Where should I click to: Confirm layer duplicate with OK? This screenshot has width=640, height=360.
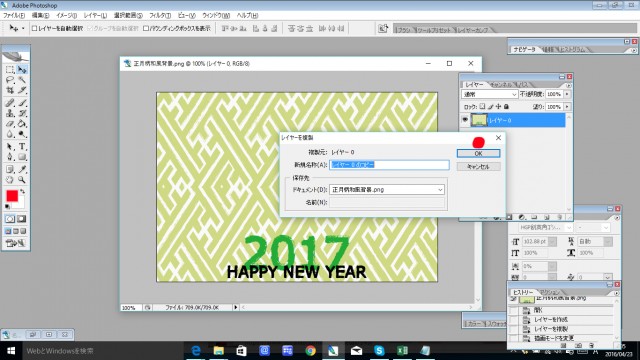point(478,153)
